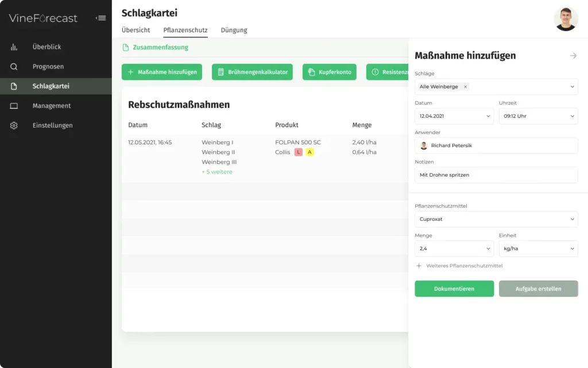Click the Menge column header
Viewport: 588px width, 368px height.
tap(362, 125)
